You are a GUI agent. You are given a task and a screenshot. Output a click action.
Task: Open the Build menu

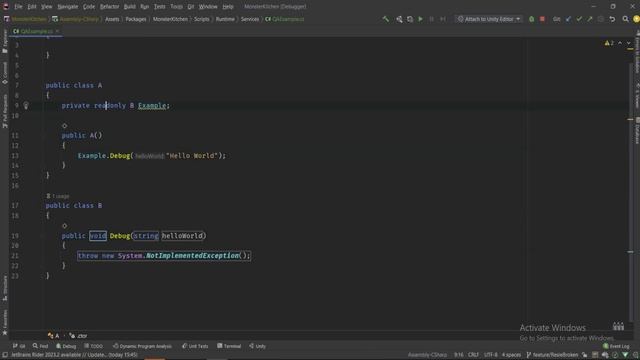pos(130,7)
